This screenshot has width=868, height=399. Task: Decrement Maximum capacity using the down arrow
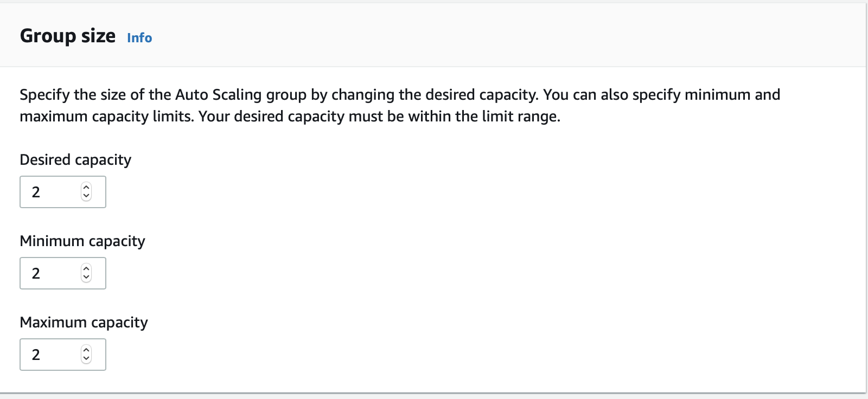click(x=86, y=359)
